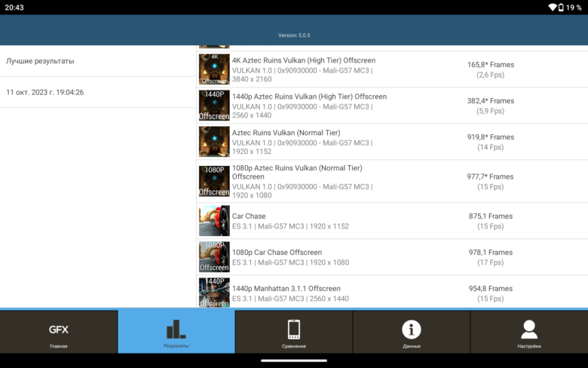Screen dimensions: 588x368
Task: Open Aztec Ruins Vulkan (Normal Tier) title
Action: 286,133
